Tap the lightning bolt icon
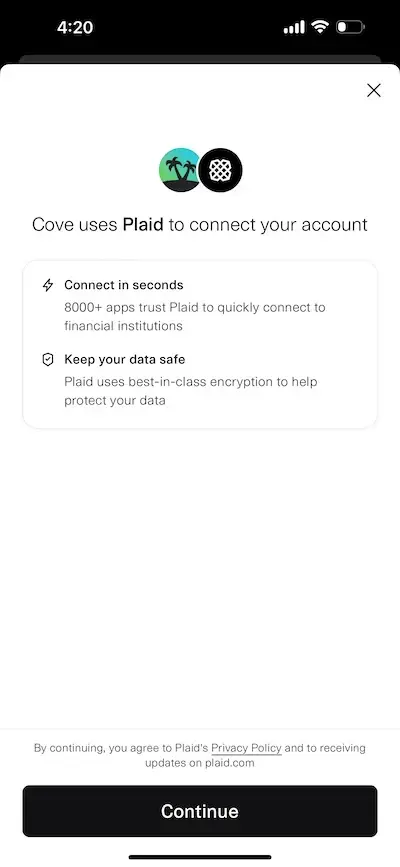 [x=48, y=285]
